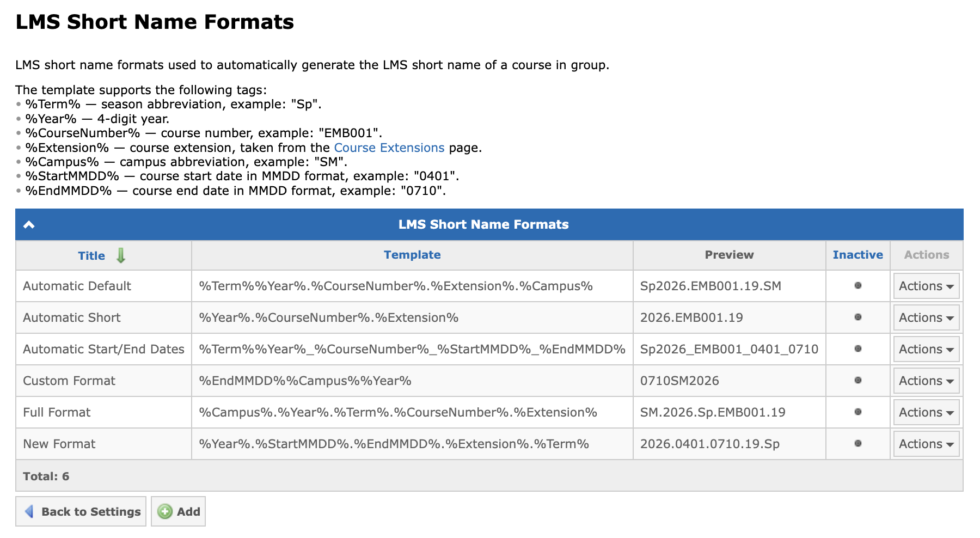Click the inactive dot for Full Format
Screen dimensions: 980x538
click(858, 412)
